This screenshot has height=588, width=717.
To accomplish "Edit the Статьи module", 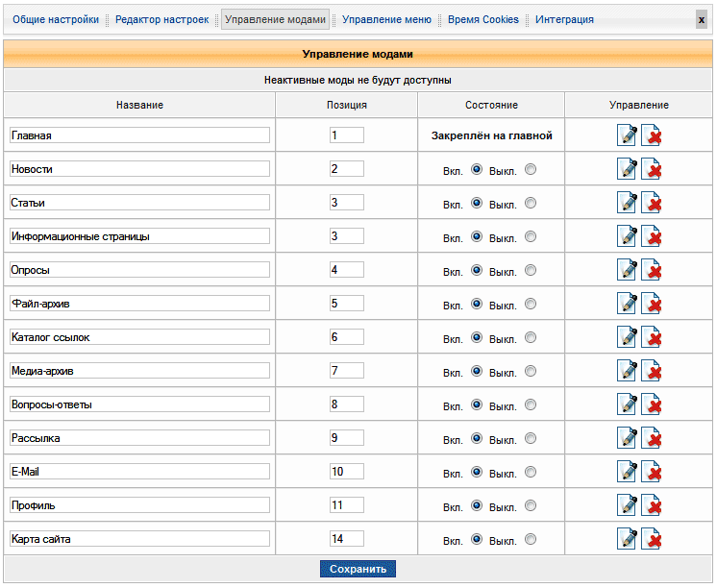I will pos(627,204).
